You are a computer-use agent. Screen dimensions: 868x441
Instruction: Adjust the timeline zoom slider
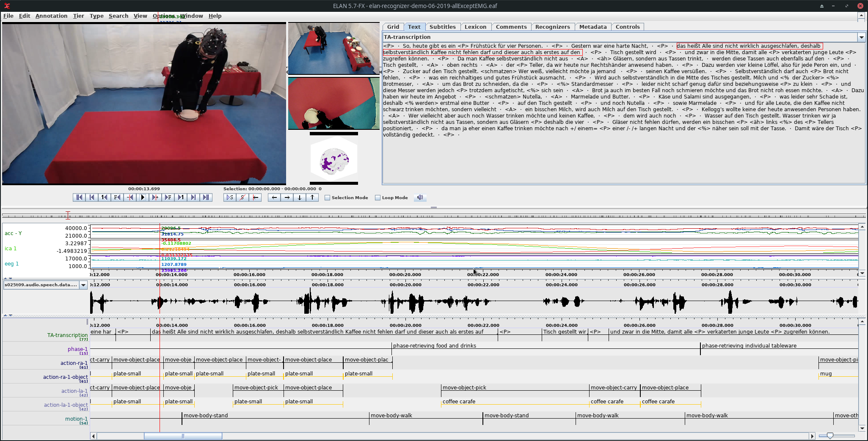[830, 436]
